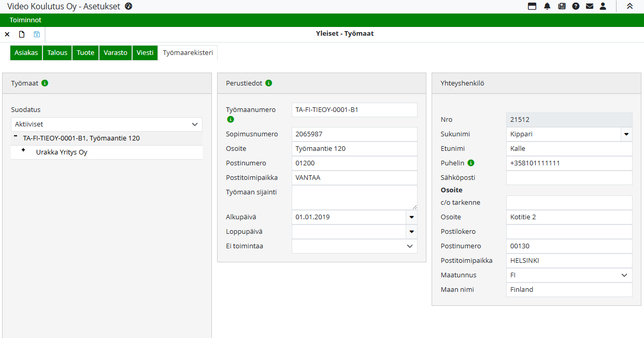Open the Toiminnot menu
This screenshot has height=338, width=644.
25,20
